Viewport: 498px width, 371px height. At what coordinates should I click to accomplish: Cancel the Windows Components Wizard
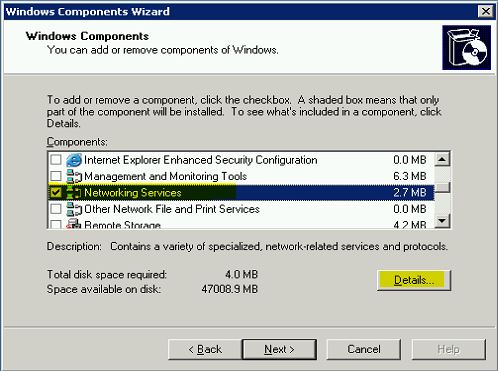(x=364, y=349)
